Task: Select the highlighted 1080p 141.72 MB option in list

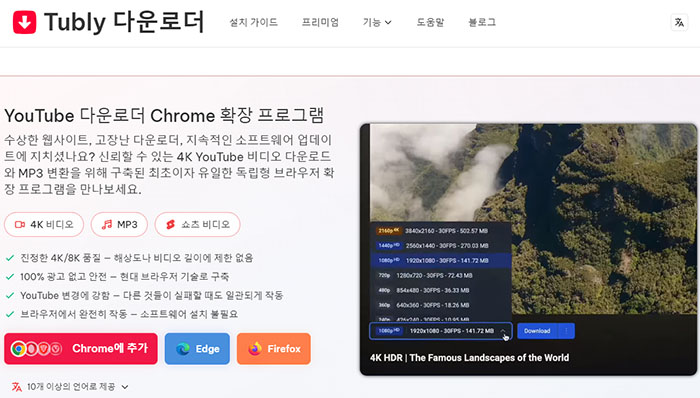Action: click(x=441, y=260)
